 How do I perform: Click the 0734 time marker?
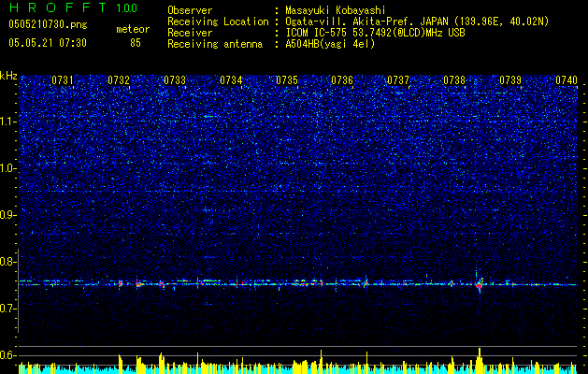click(x=231, y=79)
